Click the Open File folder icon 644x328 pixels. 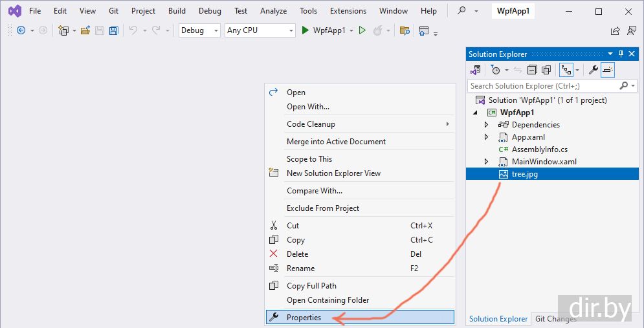point(85,30)
